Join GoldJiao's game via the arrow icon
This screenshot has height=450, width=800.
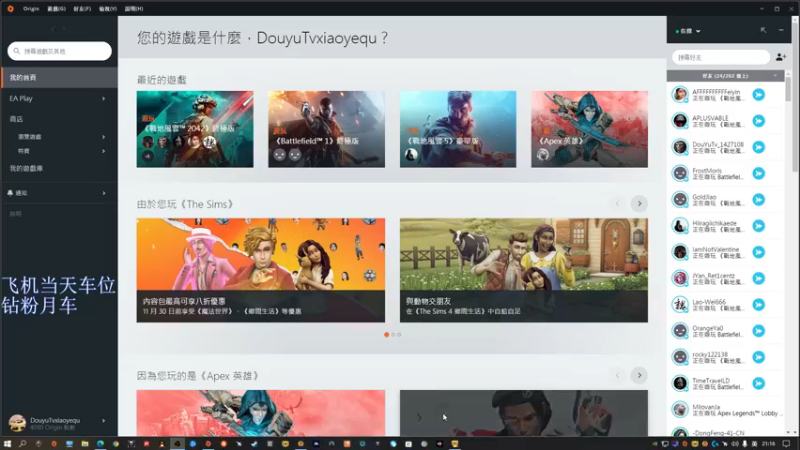coord(759,199)
